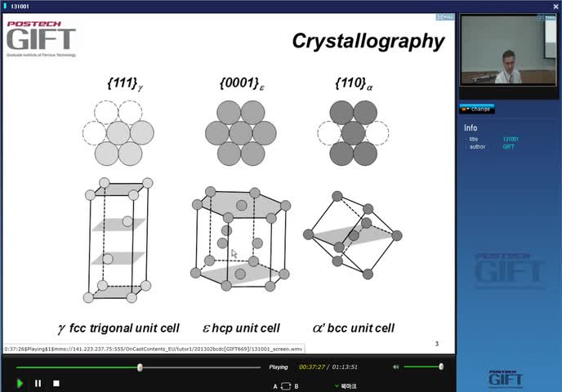Click the POSTECH GIFT logo on slide
This screenshot has width=562, height=392.
click(x=41, y=38)
